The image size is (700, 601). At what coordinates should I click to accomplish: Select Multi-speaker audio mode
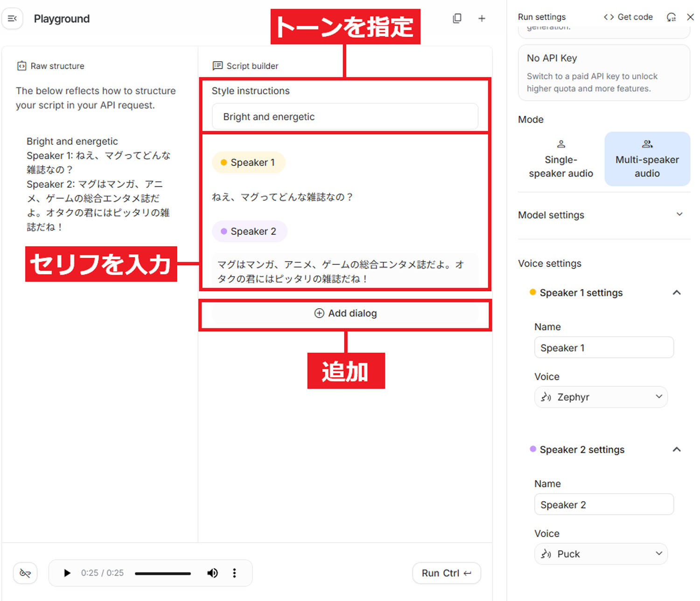pos(647,159)
